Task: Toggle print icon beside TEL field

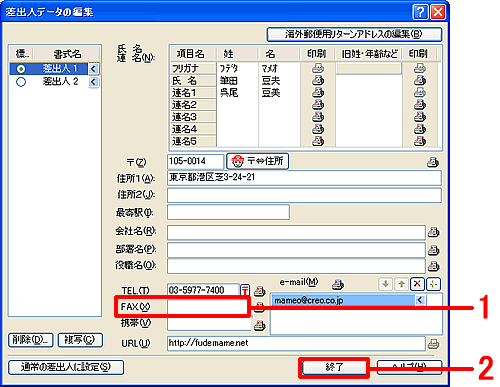Action: coord(259,291)
